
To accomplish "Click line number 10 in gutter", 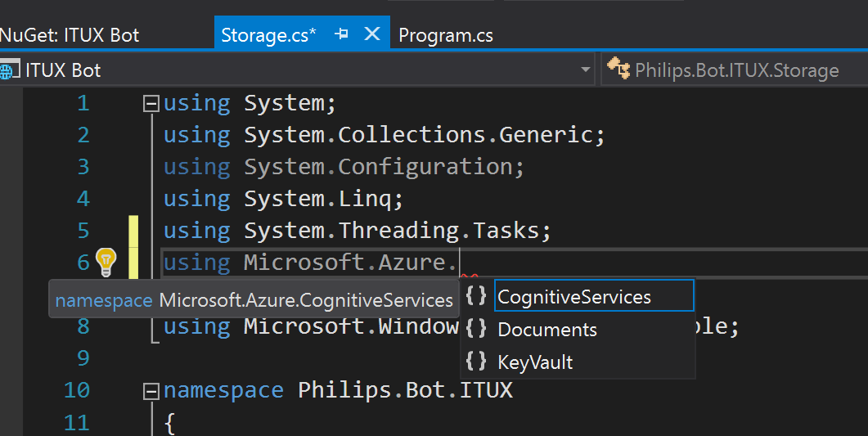I will coord(77,391).
